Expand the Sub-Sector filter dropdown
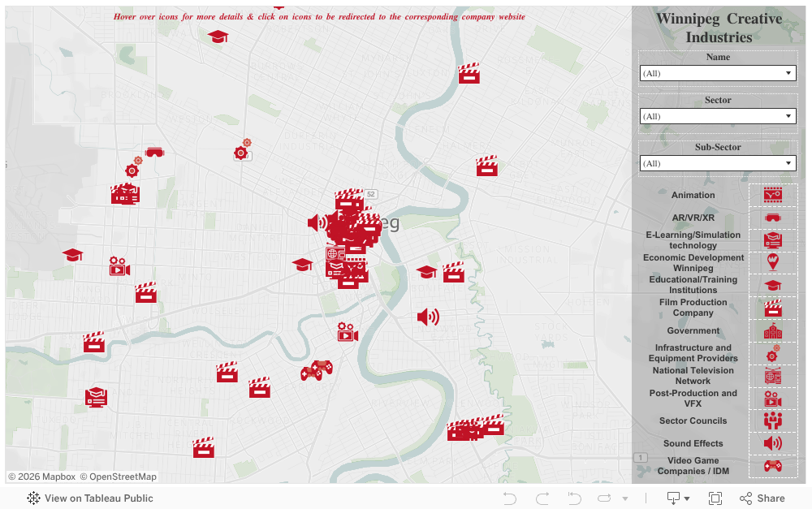 [x=718, y=164]
